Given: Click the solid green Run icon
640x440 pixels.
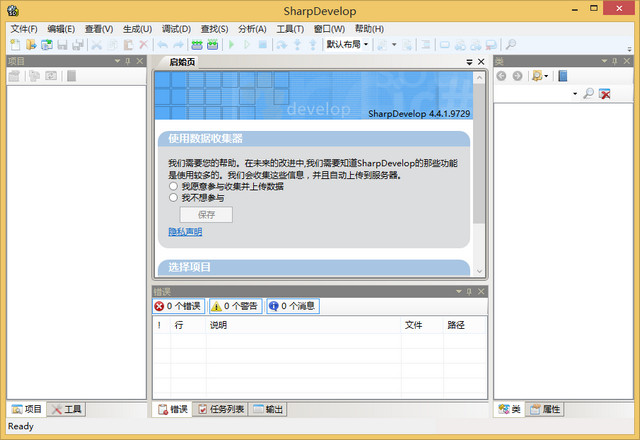Looking at the screenshot, I should [232, 44].
